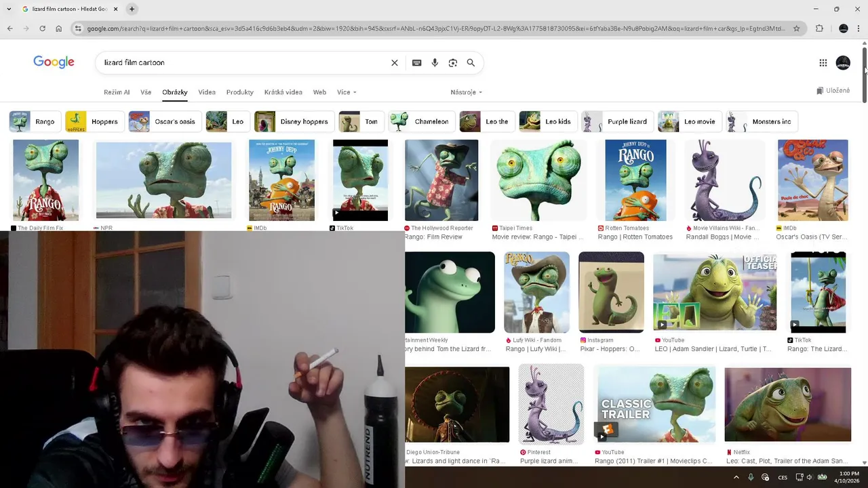This screenshot has height=488, width=868.
Task: Filter by the Tom chip
Action: (x=361, y=121)
